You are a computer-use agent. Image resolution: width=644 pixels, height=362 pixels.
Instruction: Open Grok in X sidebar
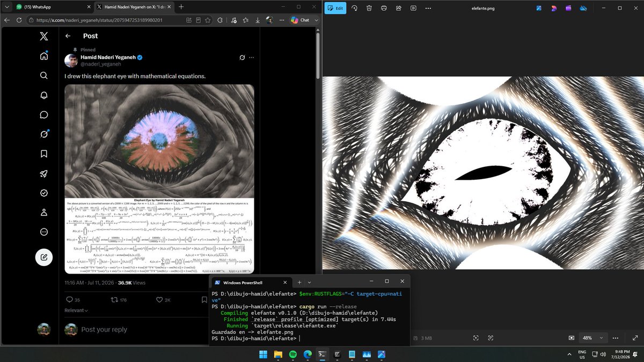pos(44,134)
